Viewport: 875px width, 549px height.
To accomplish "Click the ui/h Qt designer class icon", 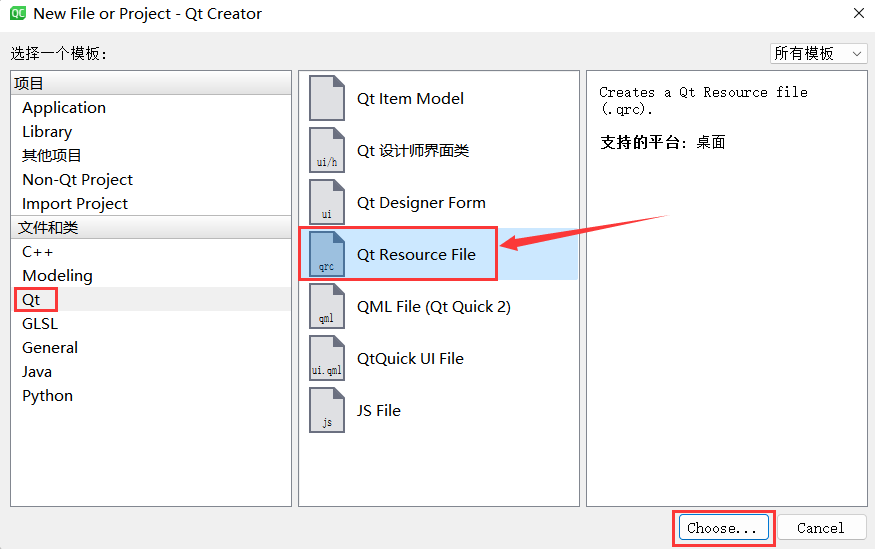I will 327,150.
